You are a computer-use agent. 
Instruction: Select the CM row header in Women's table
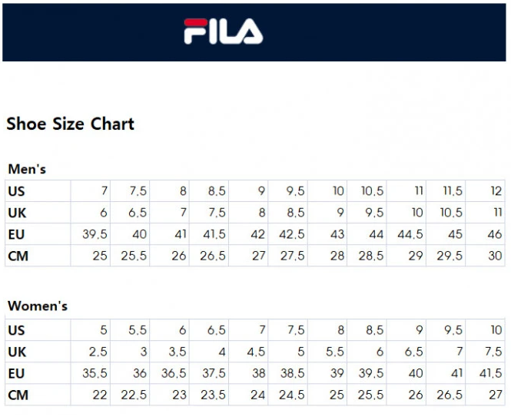coord(18,395)
